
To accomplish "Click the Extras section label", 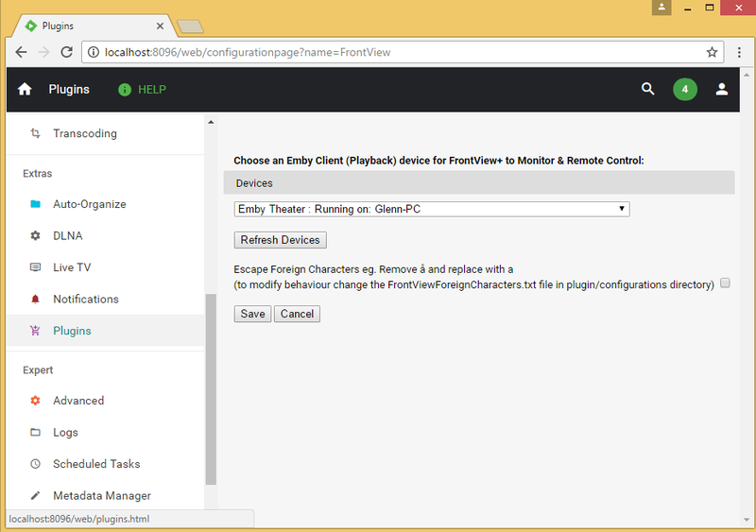I will 37,173.
